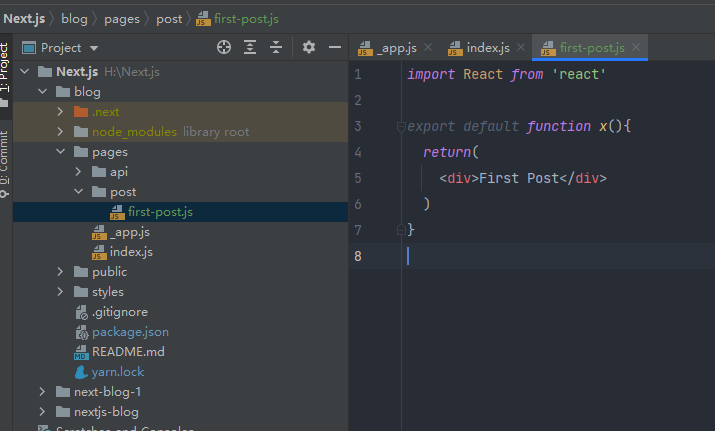Click the README.md markdown file icon

pos(81,352)
